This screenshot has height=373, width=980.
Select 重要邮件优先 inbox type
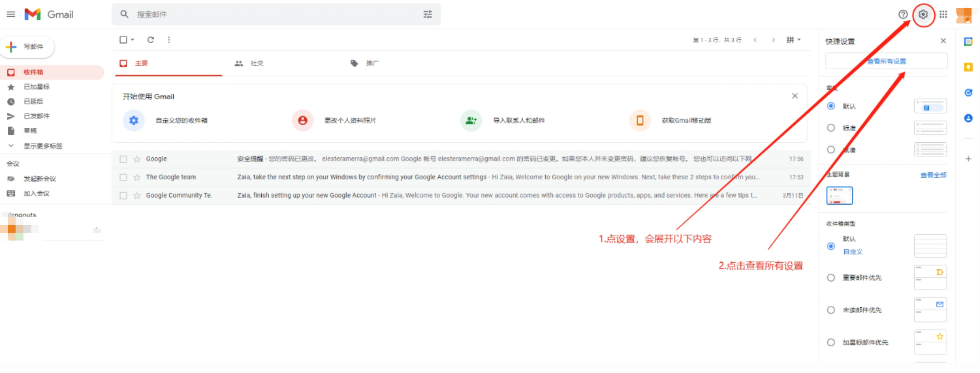point(831,278)
